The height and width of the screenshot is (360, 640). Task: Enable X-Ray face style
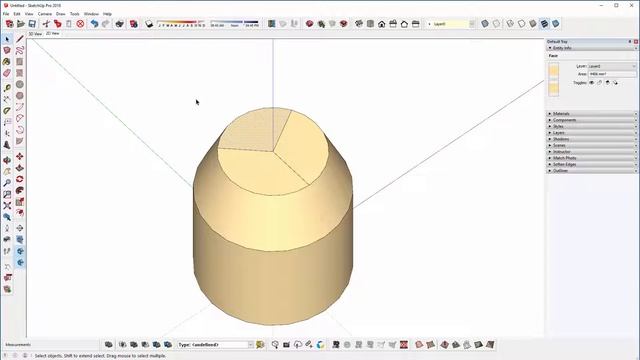(484, 24)
